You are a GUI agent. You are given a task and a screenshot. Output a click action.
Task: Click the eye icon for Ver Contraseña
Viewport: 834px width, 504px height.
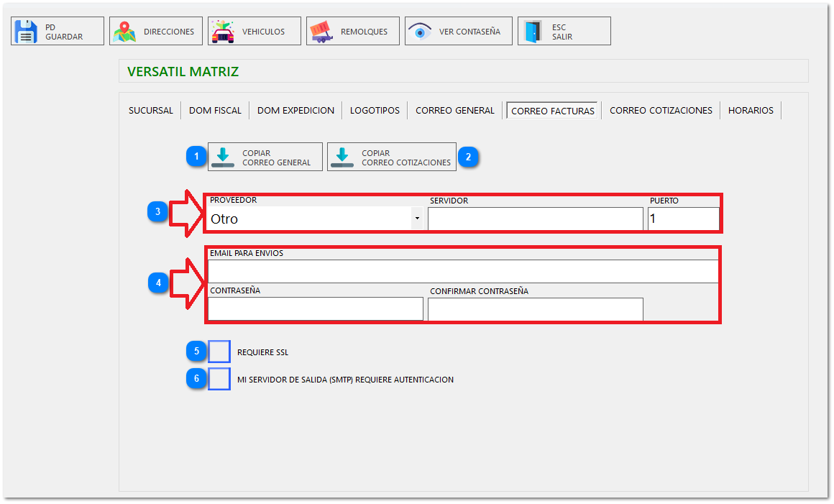tap(420, 32)
